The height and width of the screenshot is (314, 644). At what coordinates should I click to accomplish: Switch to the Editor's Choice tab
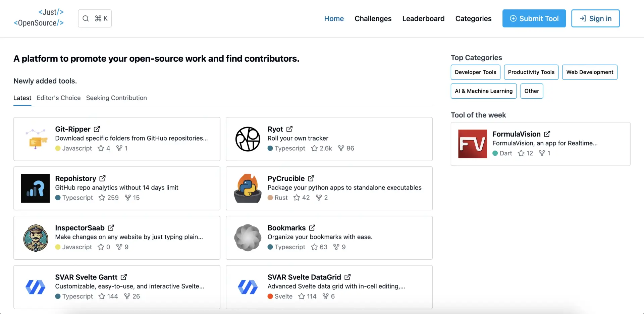pos(58,98)
